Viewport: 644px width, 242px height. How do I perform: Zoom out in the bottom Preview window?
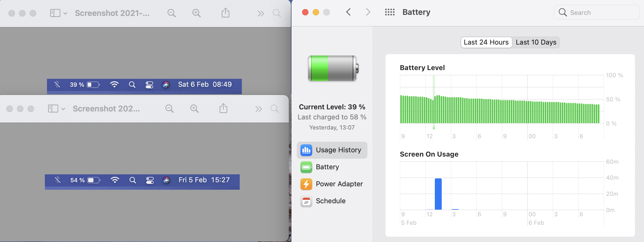169,109
